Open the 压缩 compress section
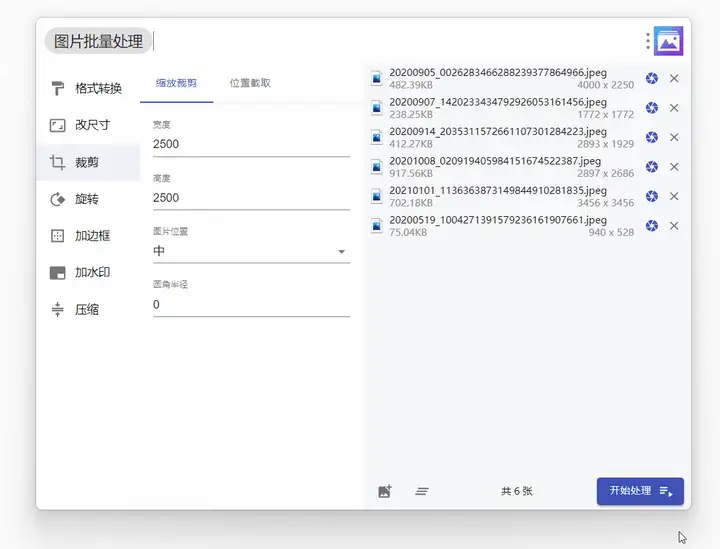 click(x=88, y=309)
